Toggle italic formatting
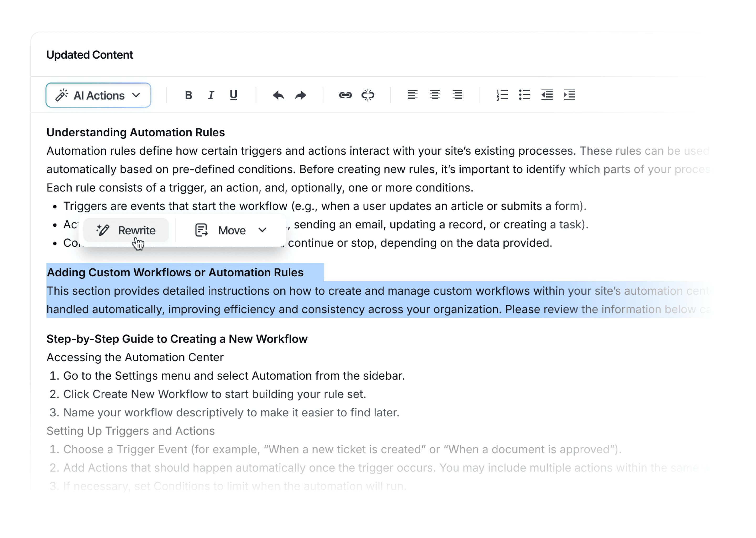The width and height of the screenshot is (756, 538). click(211, 95)
